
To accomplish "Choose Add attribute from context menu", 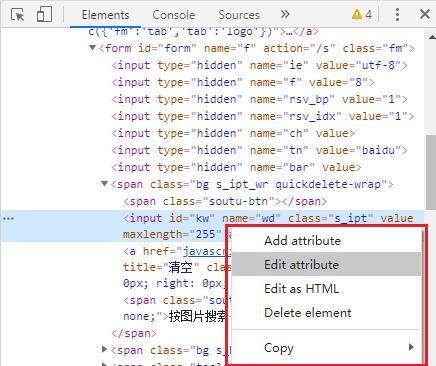I will pos(327,240).
